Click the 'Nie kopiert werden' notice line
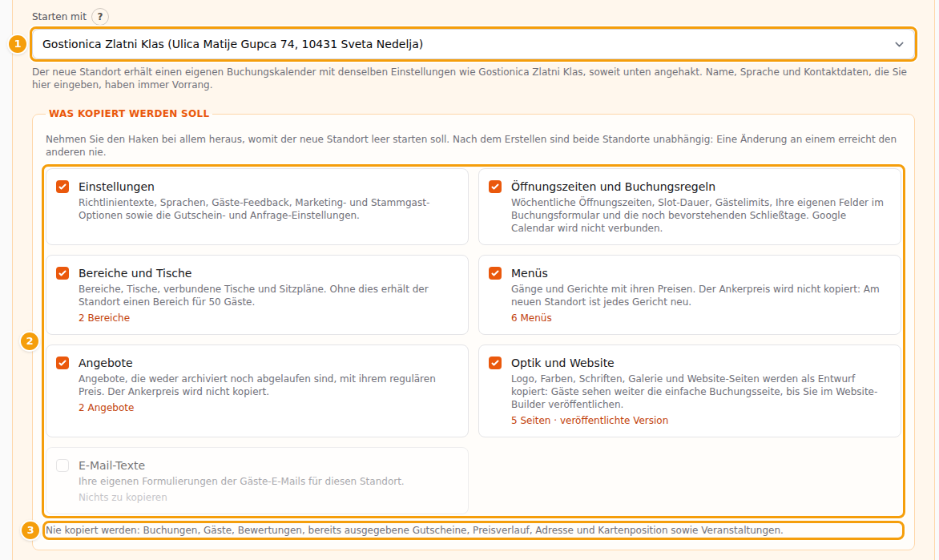 click(x=414, y=530)
